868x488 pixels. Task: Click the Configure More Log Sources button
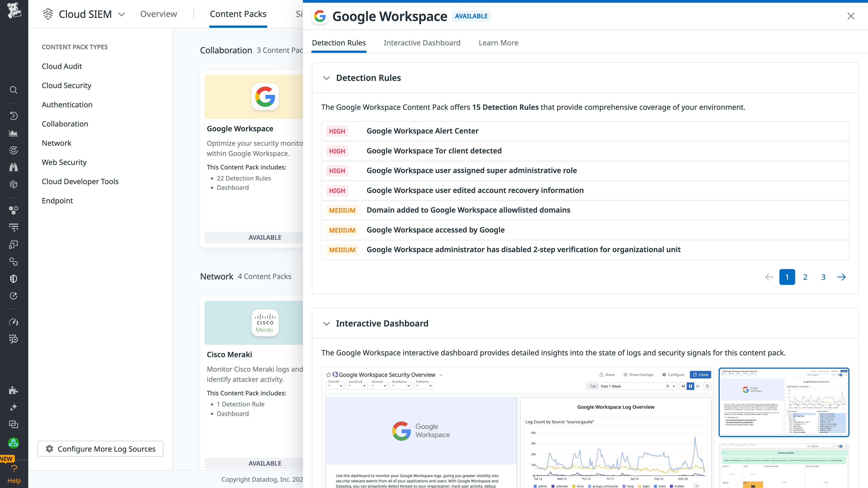[100, 449]
